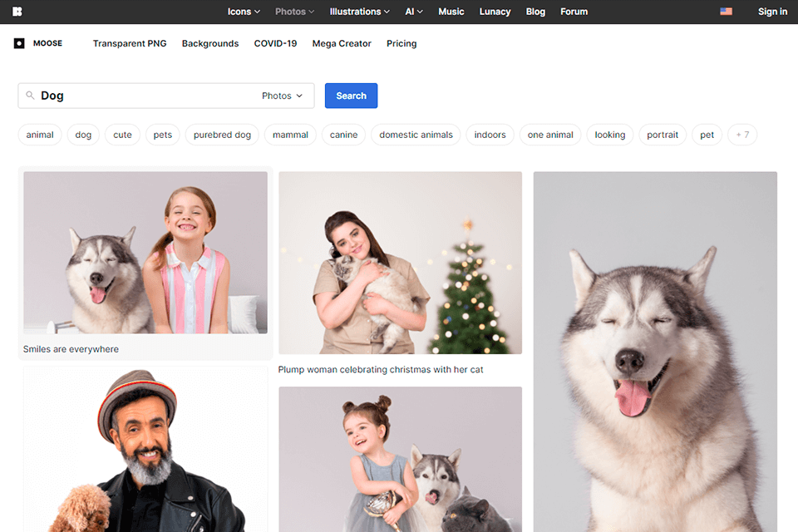Open Lunacy from top navigation
Image resolution: width=798 pixels, height=532 pixels.
pos(495,11)
